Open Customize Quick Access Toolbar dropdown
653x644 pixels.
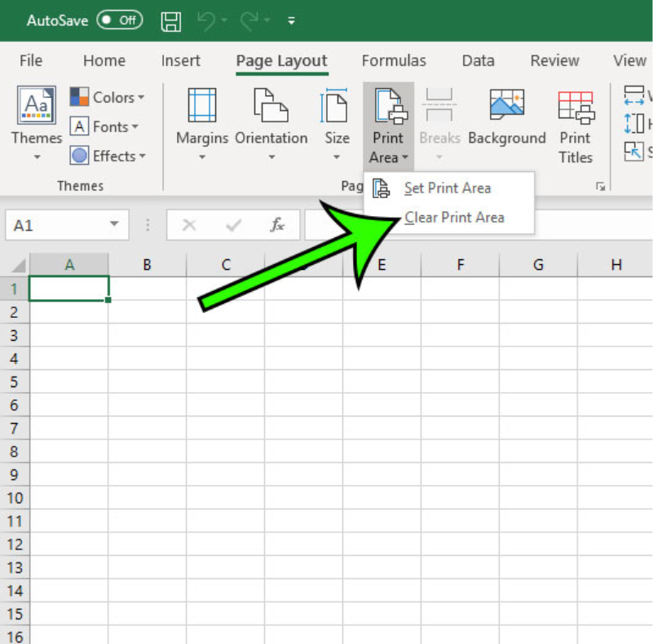[292, 20]
